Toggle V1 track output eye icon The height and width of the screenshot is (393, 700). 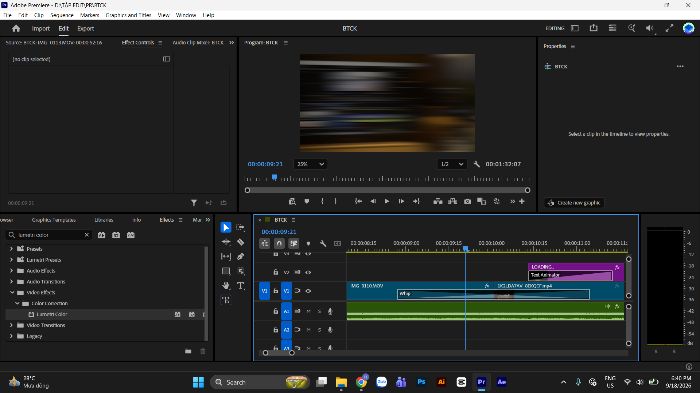(308, 291)
